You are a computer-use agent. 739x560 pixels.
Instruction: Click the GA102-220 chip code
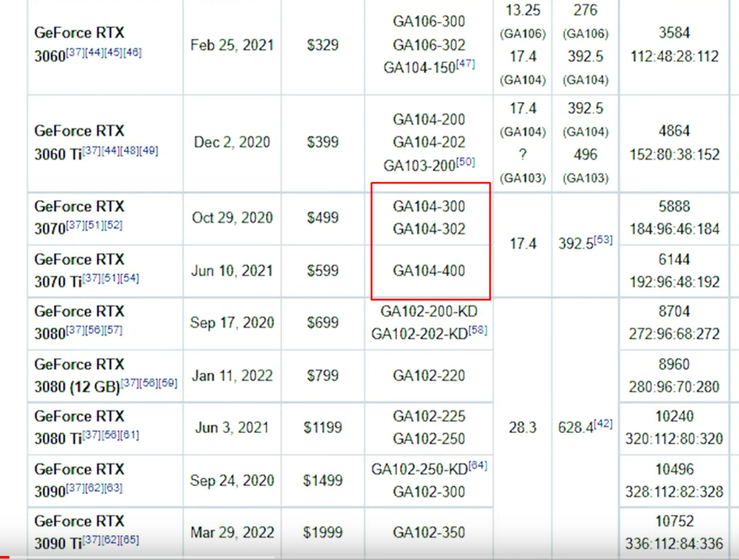click(x=429, y=376)
